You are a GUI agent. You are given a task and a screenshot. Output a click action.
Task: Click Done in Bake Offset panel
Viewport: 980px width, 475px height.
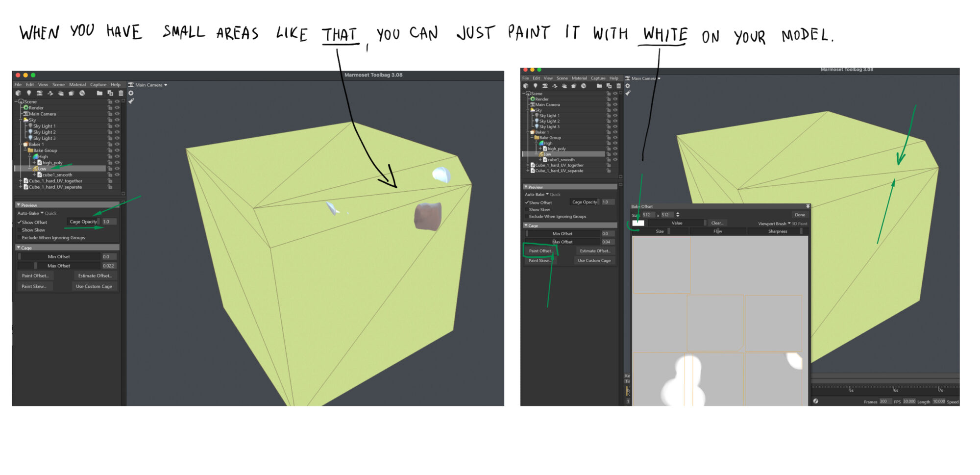click(800, 215)
